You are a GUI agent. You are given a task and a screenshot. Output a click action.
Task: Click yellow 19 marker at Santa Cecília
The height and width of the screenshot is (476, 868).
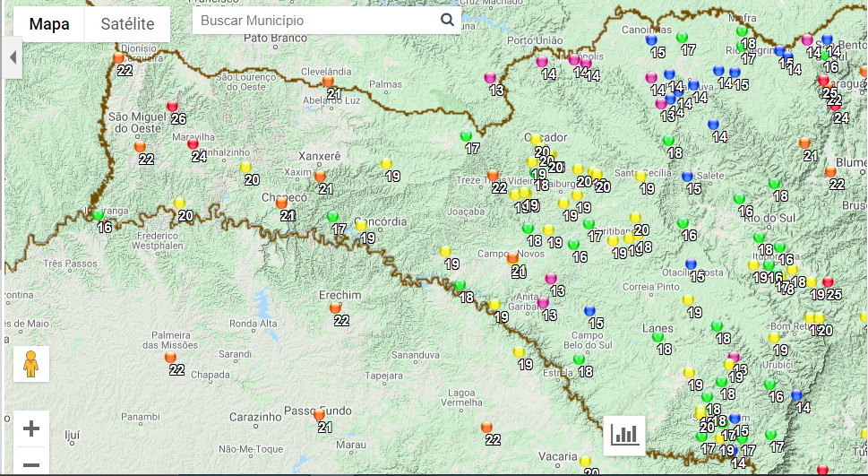(x=641, y=177)
